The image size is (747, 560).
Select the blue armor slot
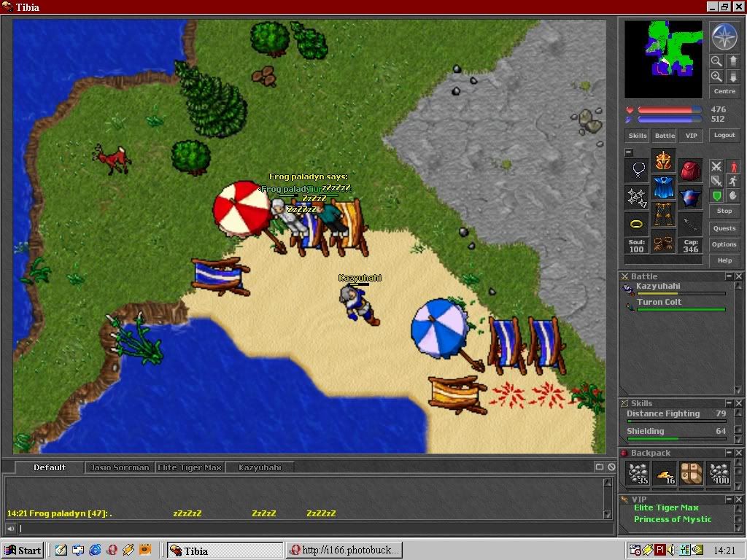(x=663, y=187)
